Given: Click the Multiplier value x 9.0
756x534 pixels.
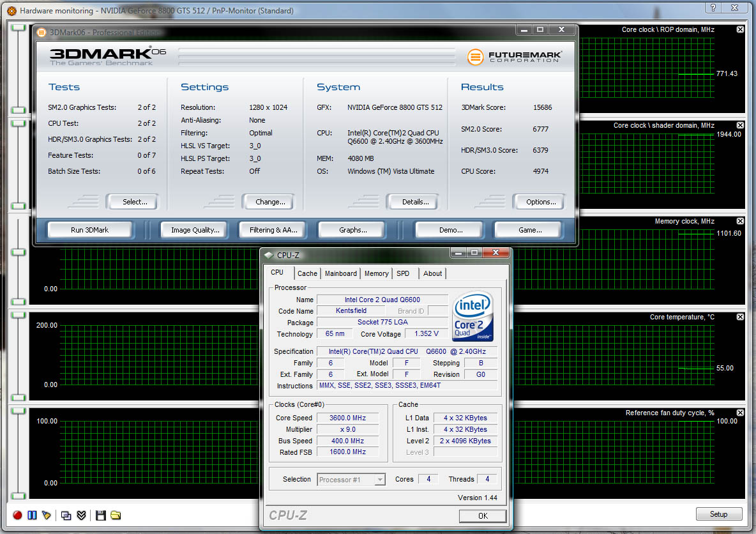Looking at the screenshot, I should (x=347, y=429).
